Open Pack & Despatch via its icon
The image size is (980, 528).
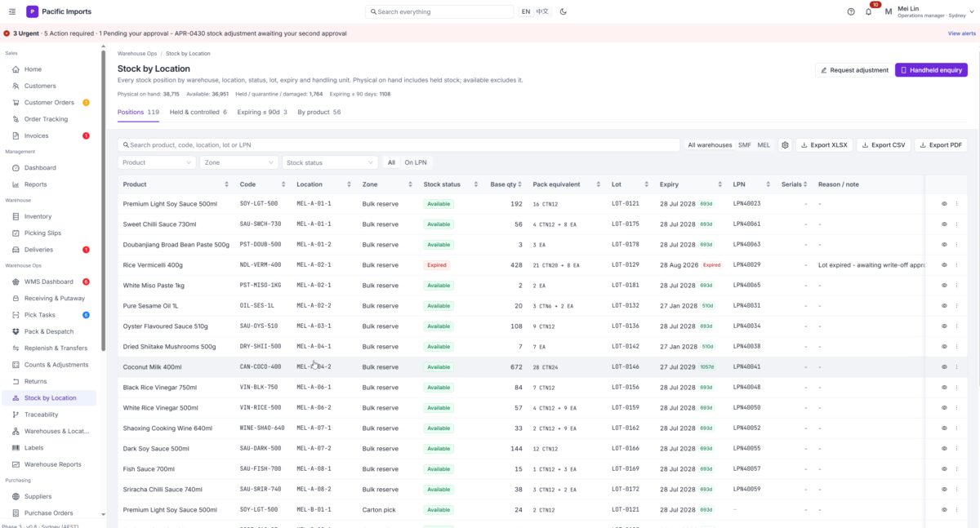coord(16,331)
